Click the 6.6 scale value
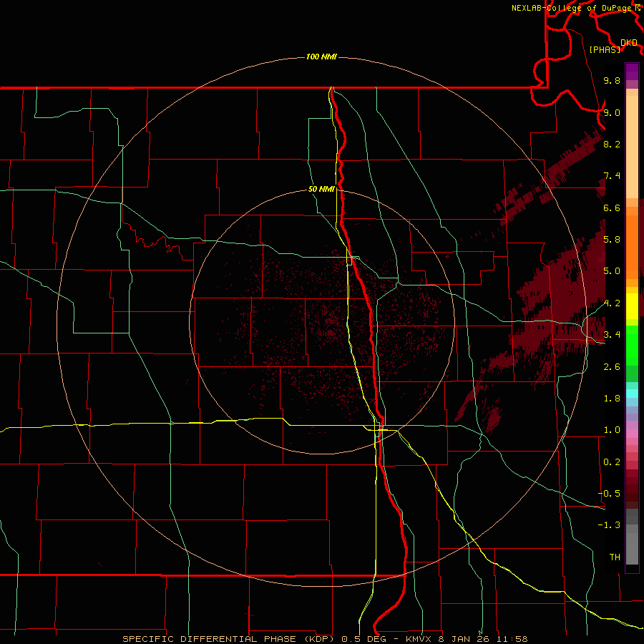 tap(612, 208)
